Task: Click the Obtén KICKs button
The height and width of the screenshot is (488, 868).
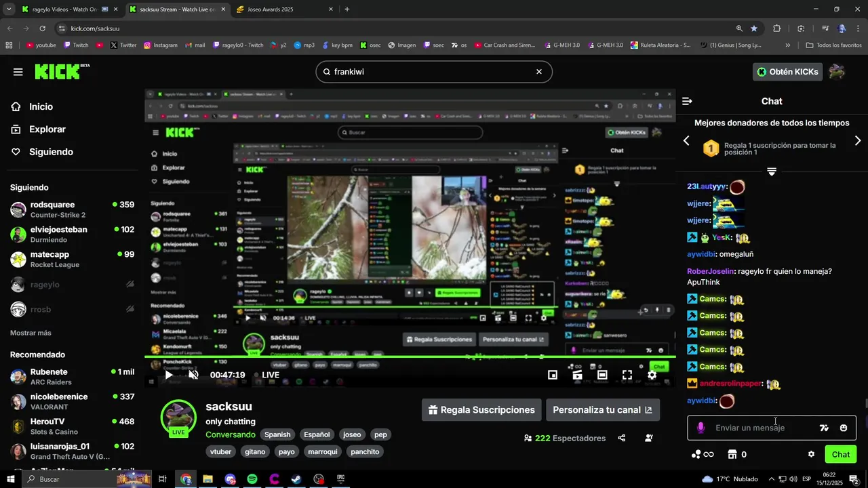Action: point(787,71)
